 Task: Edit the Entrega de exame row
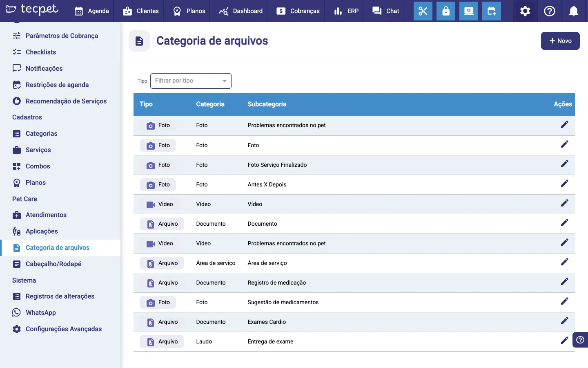pos(565,341)
